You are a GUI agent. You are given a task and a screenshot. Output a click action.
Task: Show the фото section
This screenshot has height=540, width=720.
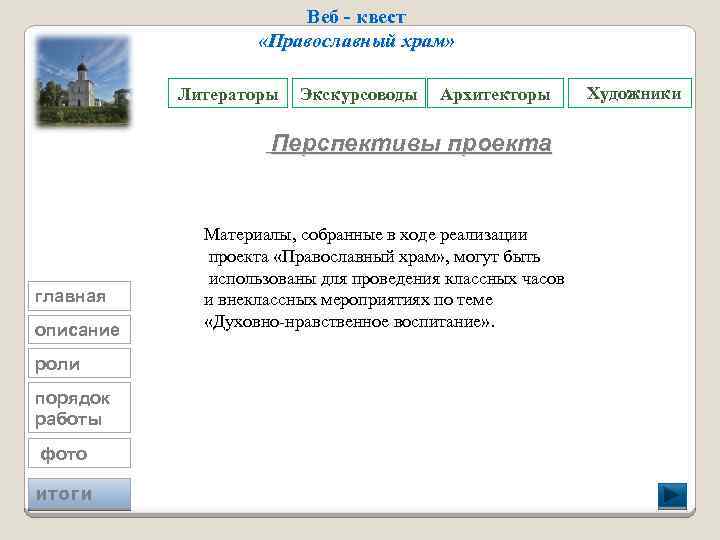(x=79, y=453)
